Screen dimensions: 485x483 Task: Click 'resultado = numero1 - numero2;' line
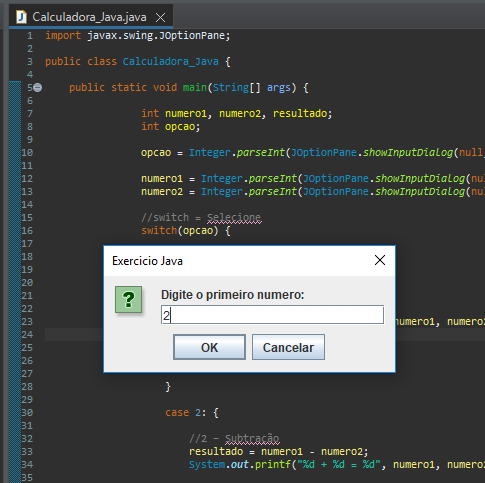(x=279, y=452)
